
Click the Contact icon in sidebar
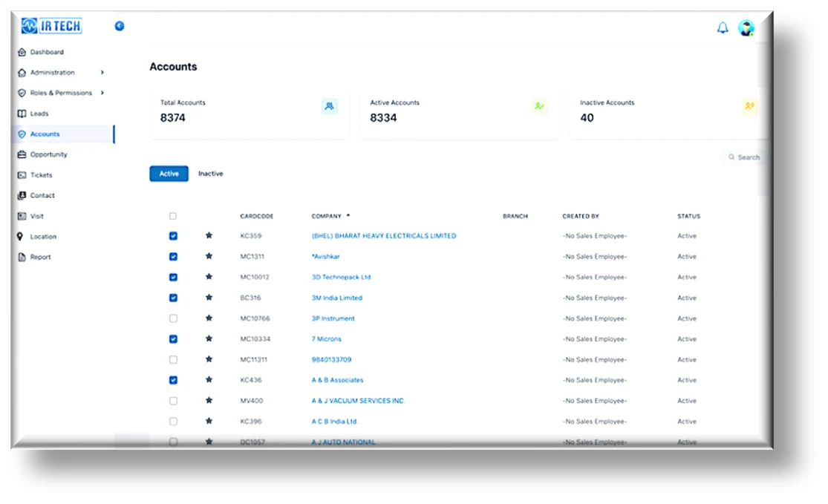point(22,195)
